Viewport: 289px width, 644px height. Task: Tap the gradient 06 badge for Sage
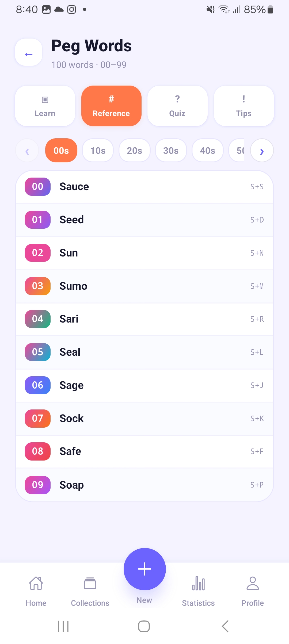tap(38, 385)
